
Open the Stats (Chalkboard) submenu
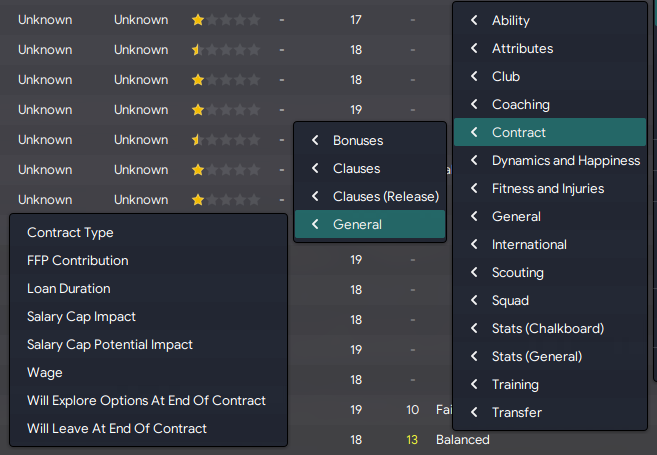tap(550, 328)
